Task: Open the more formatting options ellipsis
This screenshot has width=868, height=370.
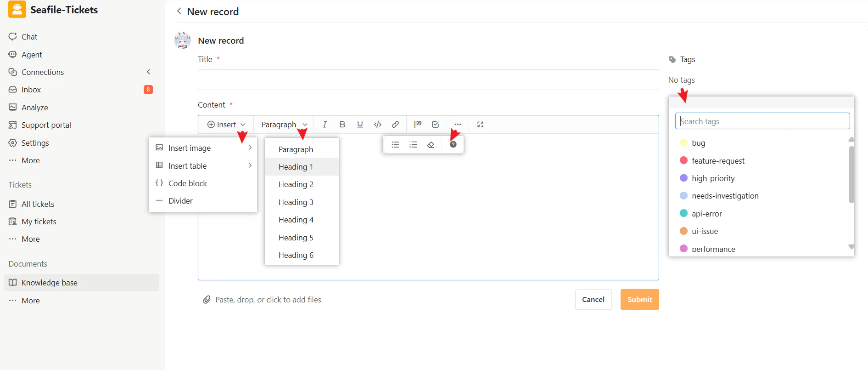Action: [458, 125]
